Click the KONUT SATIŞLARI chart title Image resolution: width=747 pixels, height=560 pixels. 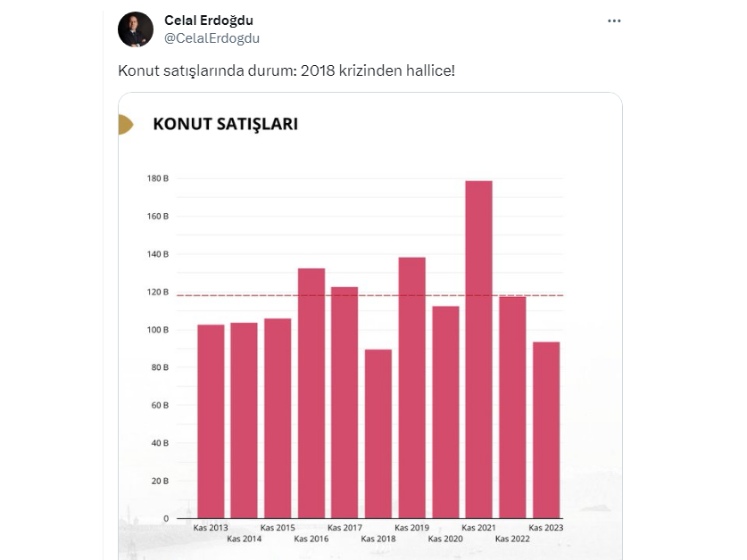(225, 124)
